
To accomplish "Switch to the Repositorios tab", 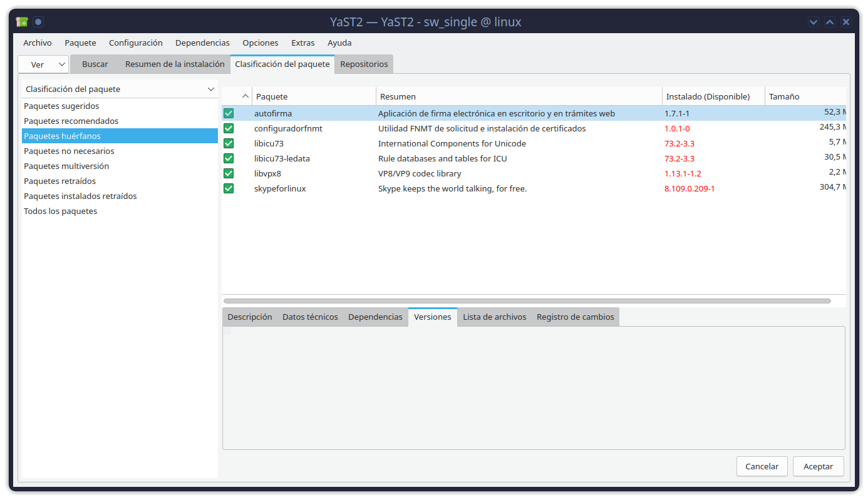I will [364, 64].
